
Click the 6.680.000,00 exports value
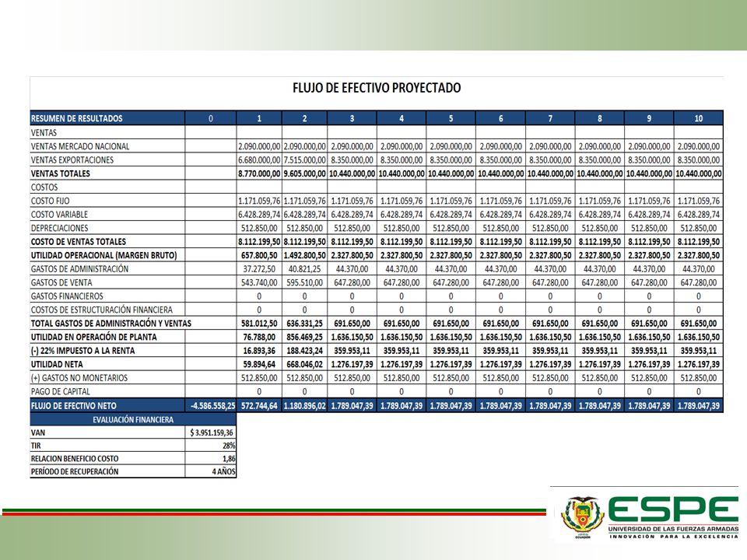(259, 160)
